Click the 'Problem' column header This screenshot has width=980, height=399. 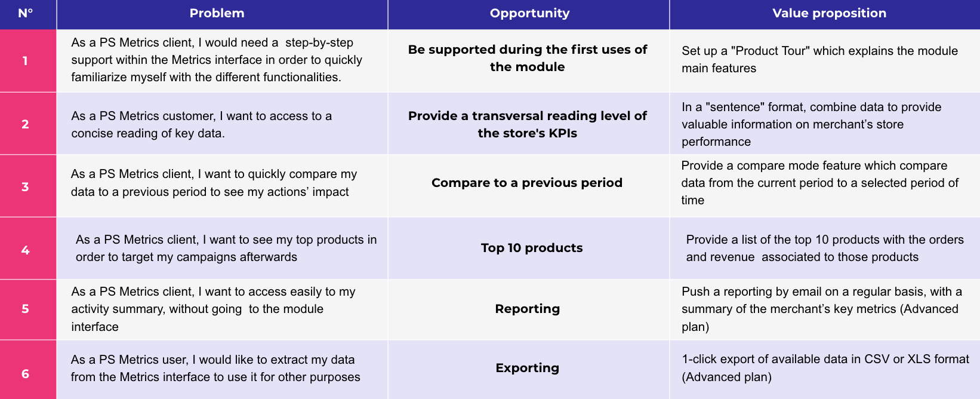click(217, 13)
